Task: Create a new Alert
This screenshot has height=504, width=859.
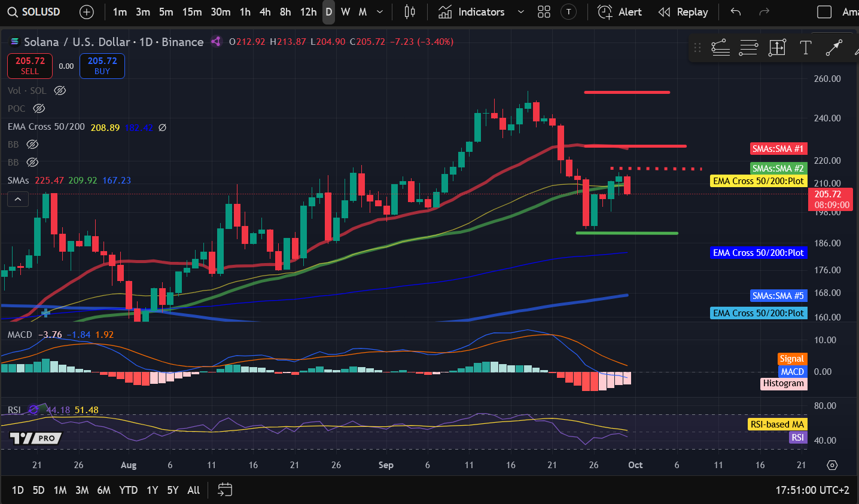Action: click(x=620, y=12)
